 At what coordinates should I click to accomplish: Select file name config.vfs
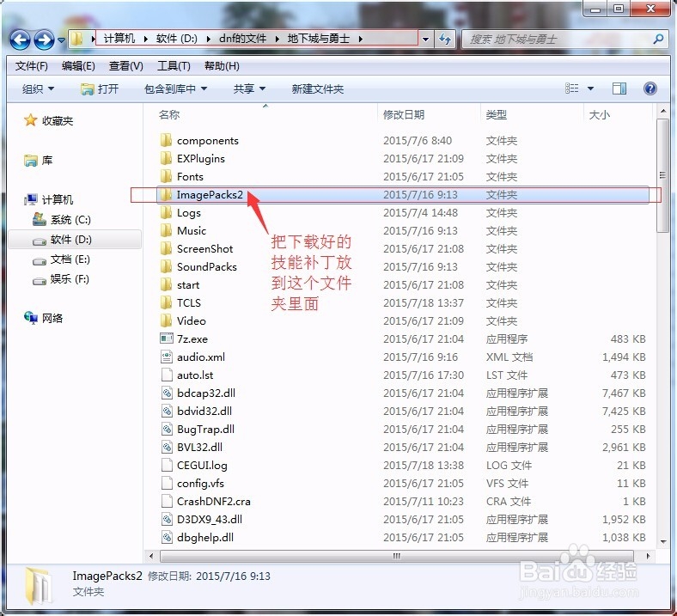tap(200, 484)
